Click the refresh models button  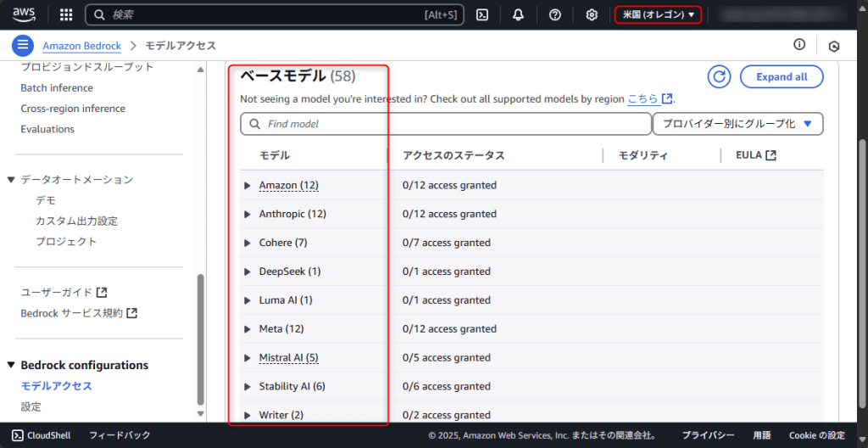tap(719, 76)
